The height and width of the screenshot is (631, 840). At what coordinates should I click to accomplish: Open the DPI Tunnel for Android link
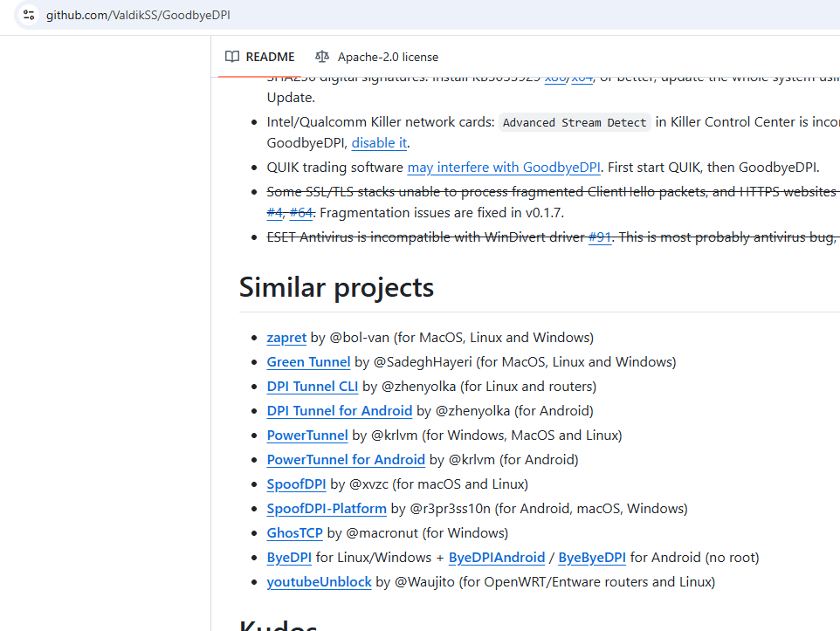[x=340, y=411]
